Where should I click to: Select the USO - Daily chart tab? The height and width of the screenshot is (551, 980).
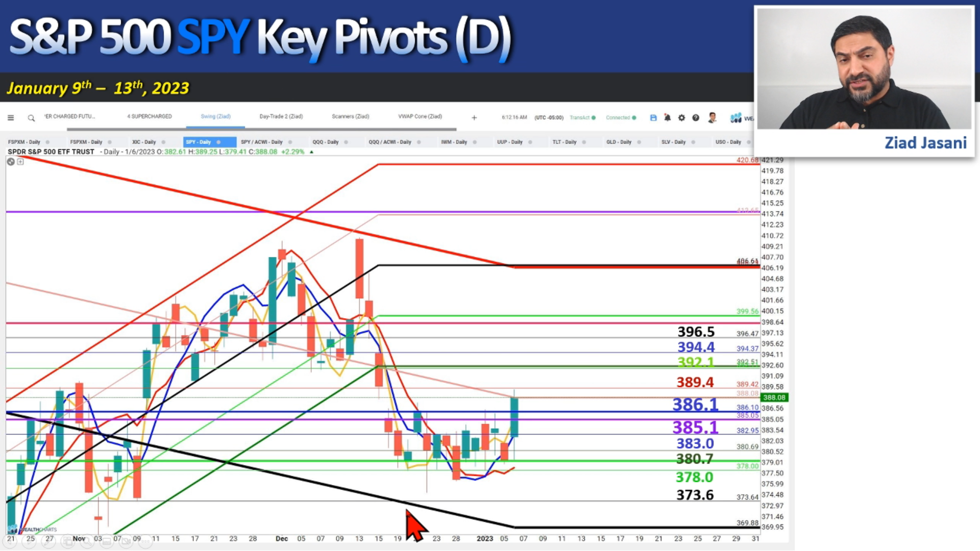coord(728,142)
